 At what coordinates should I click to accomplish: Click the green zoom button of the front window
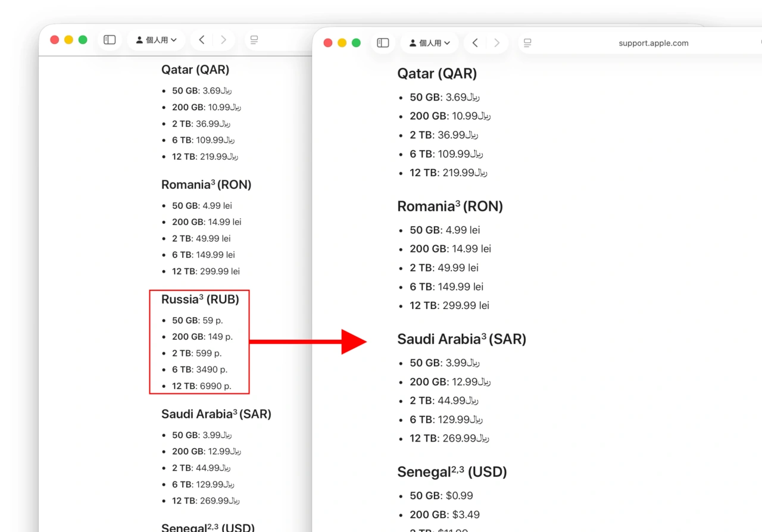356,42
